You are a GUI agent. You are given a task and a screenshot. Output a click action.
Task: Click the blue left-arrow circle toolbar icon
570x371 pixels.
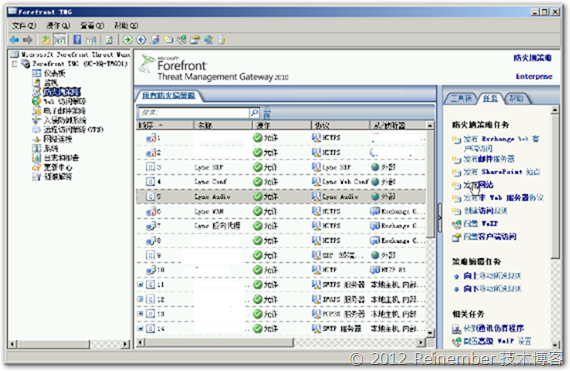141,40
